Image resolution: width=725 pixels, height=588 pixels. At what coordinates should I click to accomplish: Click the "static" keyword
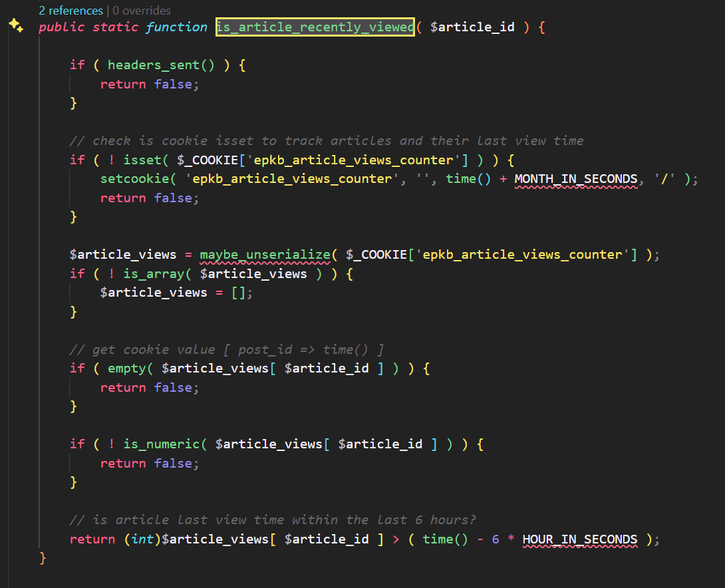(x=115, y=27)
